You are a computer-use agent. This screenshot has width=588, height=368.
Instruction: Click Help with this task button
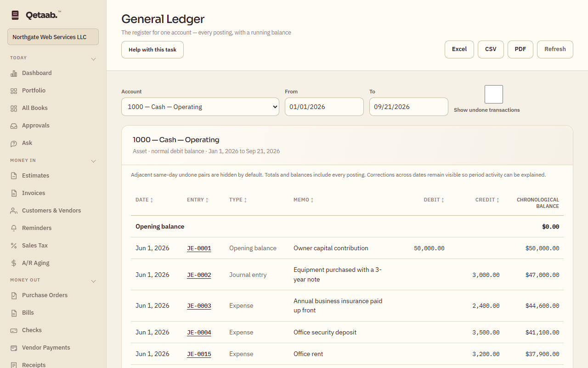(153, 50)
